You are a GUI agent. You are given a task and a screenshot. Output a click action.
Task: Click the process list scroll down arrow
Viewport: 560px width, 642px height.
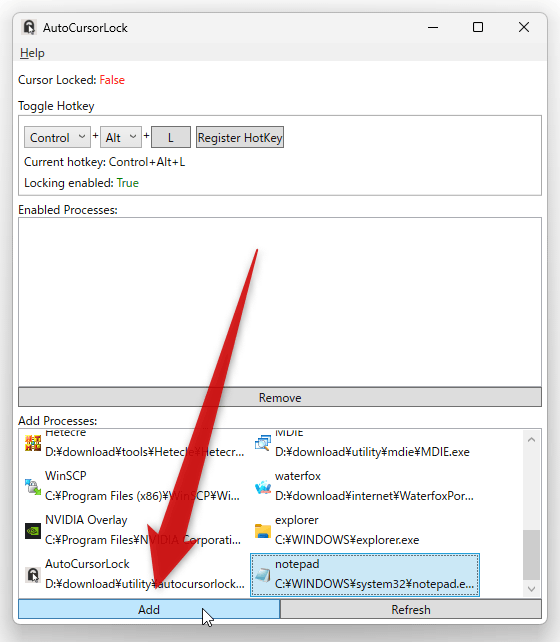tap(532, 589)
